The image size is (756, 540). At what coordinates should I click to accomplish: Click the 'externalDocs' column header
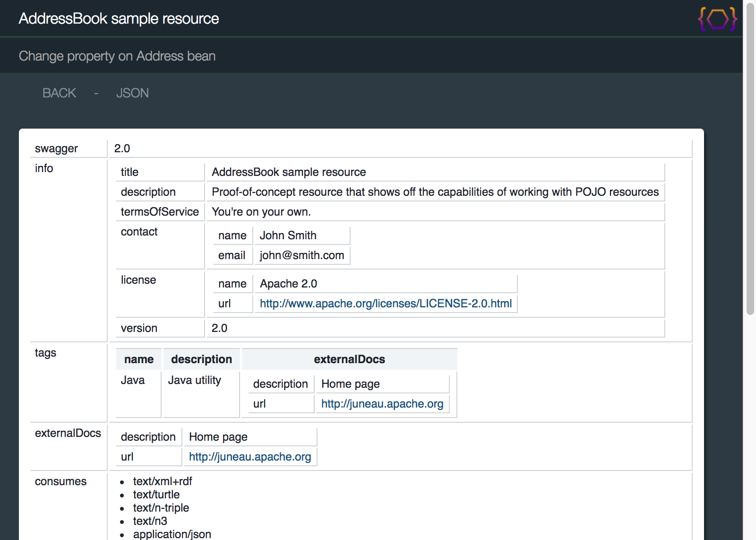[x=349, y=359]
